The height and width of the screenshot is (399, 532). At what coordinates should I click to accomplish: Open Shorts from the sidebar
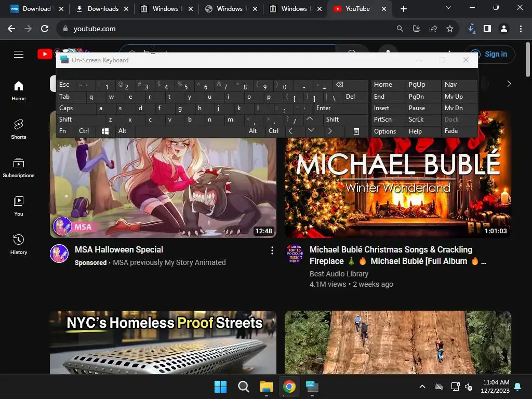(19, 129)
